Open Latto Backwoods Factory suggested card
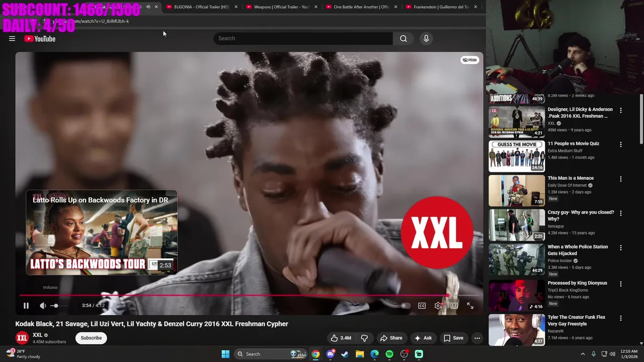 (102, 232)
